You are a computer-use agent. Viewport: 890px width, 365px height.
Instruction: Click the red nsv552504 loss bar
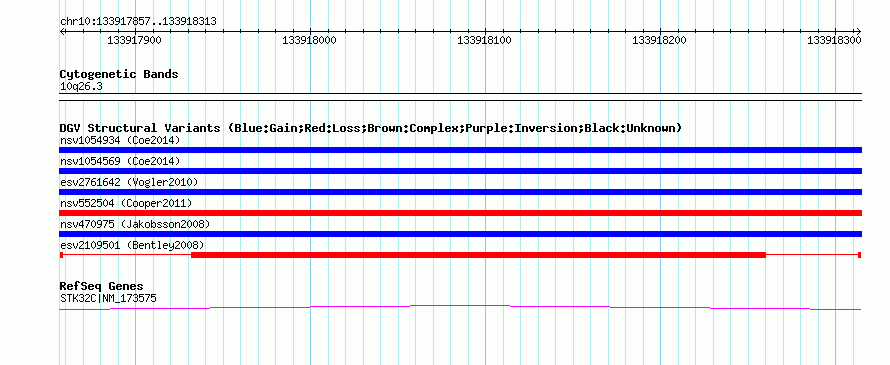click(460, 213)
